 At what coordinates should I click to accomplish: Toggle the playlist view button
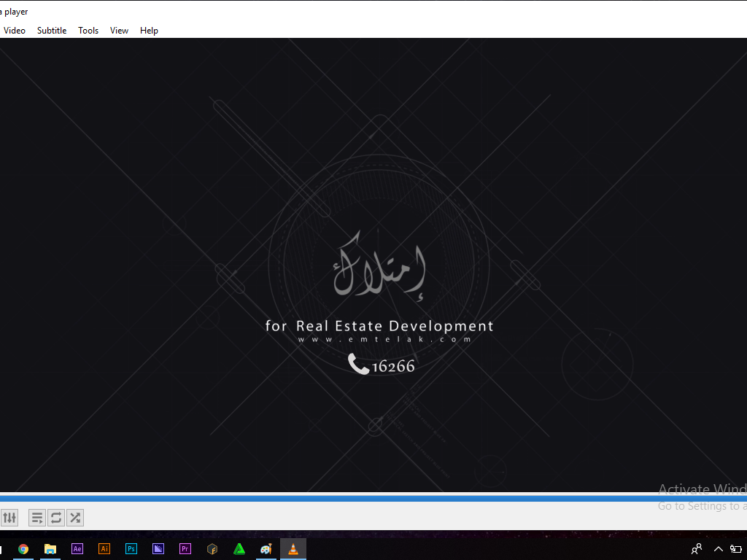coord(37,518)
